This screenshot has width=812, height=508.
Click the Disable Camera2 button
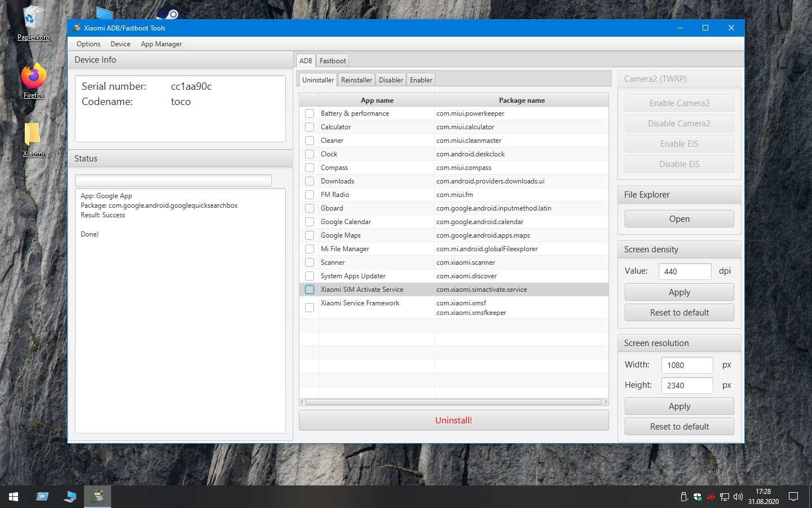(679, 124)
